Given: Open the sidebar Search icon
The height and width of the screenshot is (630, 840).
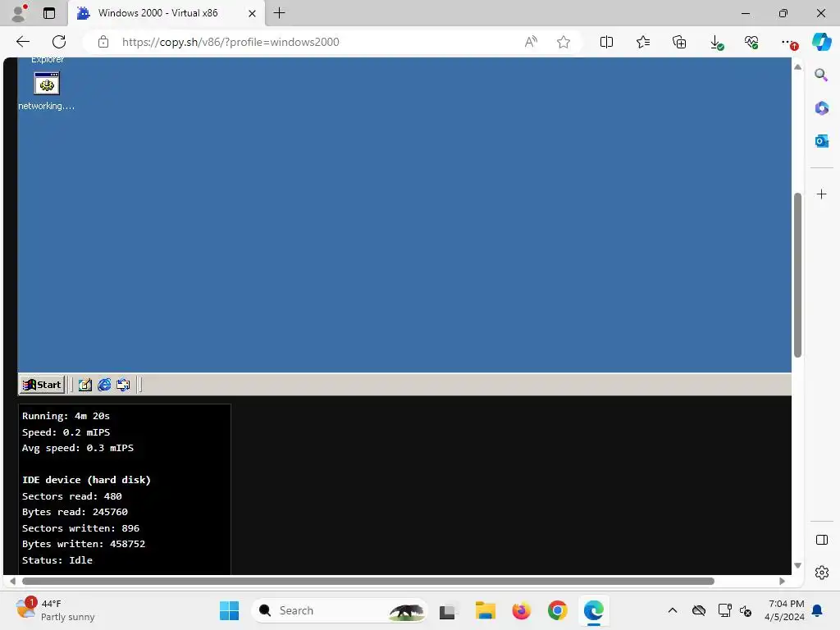Looking at the screenshot, I should tap(821, 75).
